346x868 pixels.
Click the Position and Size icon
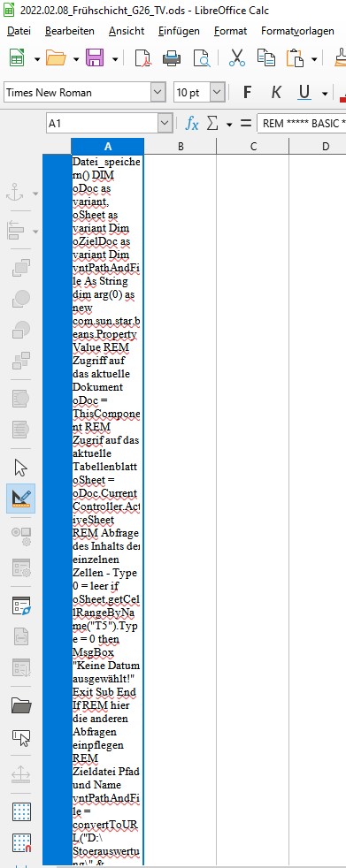pyautogui.click(x=21, y=774)
